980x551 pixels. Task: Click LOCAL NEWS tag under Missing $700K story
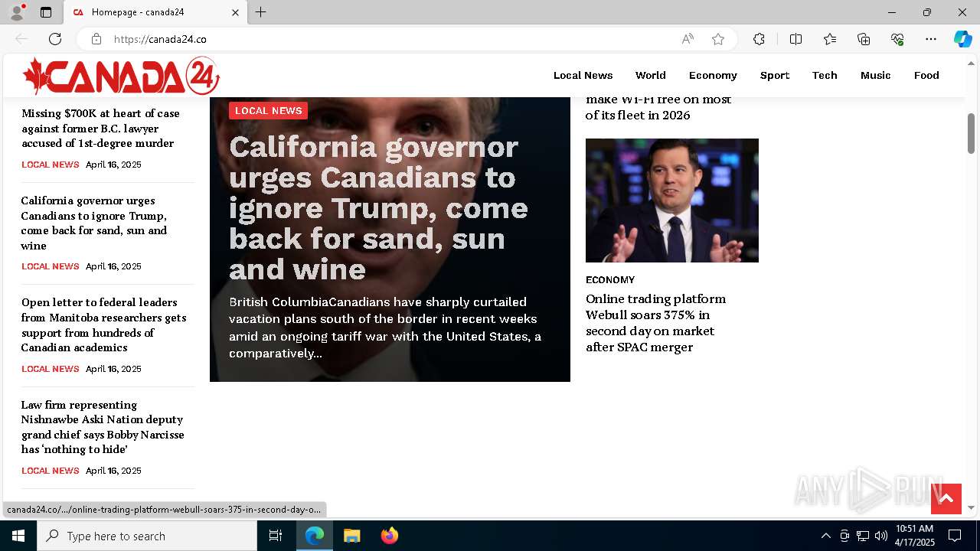[50, 165]
